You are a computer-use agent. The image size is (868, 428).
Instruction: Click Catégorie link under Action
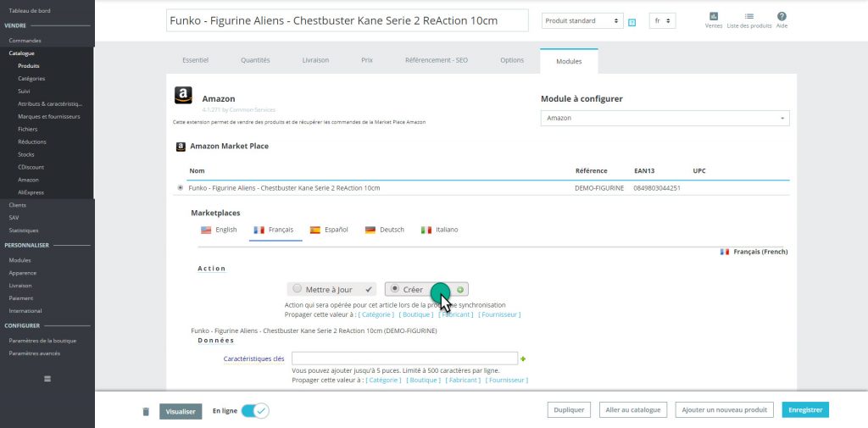tap(376, 314)
